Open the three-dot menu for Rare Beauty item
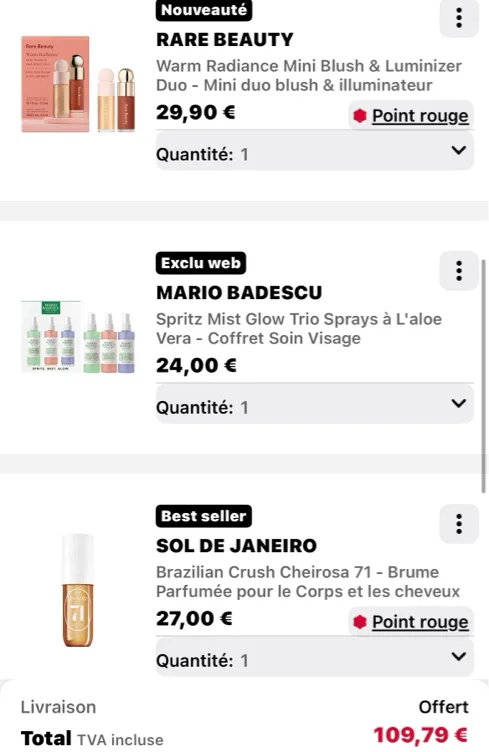489x752 pixels. pos(459,18)
